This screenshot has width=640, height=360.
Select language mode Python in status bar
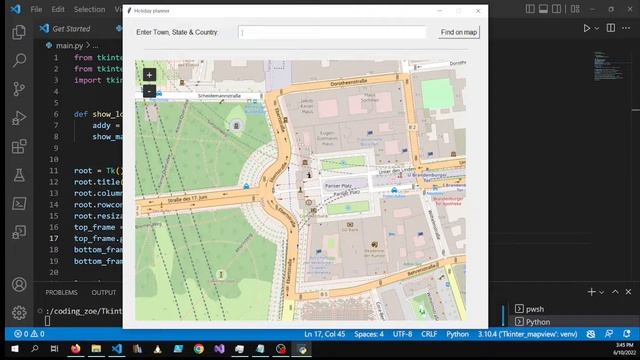457,334
